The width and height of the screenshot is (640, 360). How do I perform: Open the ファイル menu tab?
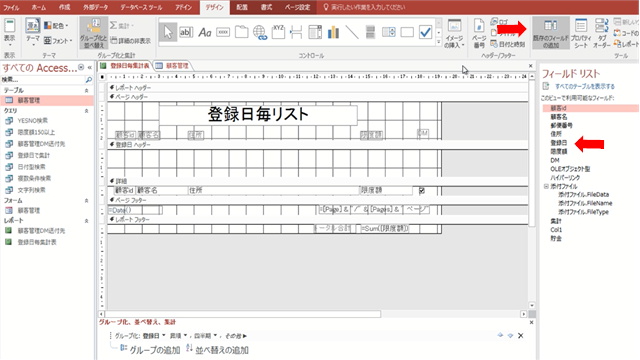(11, 7)
